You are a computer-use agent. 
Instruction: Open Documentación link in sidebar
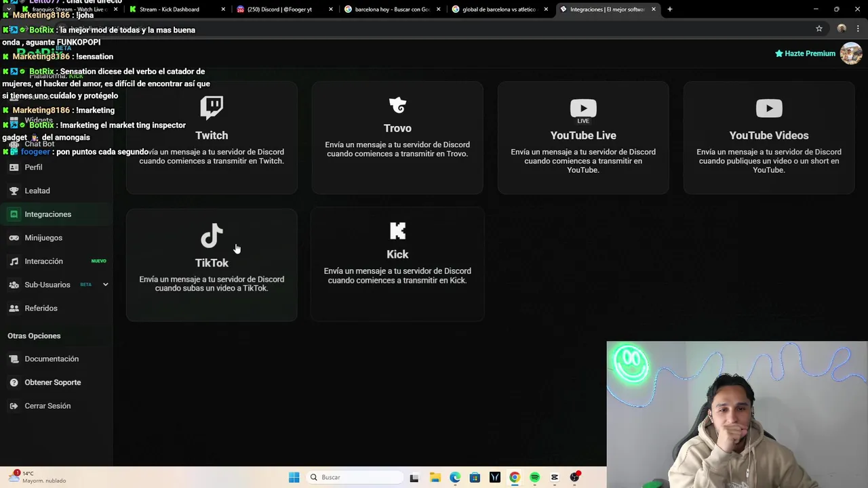pos(52,359)
